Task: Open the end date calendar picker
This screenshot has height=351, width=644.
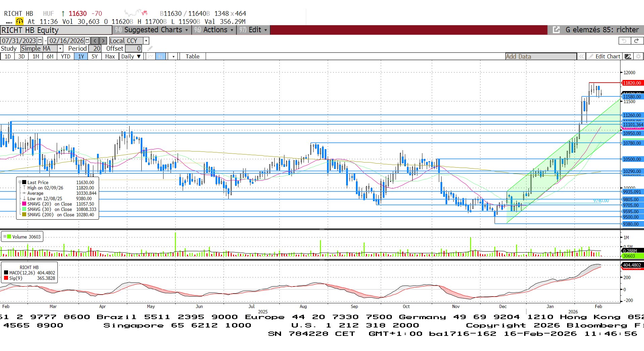Action: tap(87, 41)
